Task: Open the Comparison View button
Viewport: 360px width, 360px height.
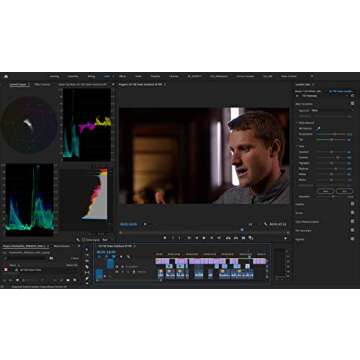Action: click(x=251, y=238)
